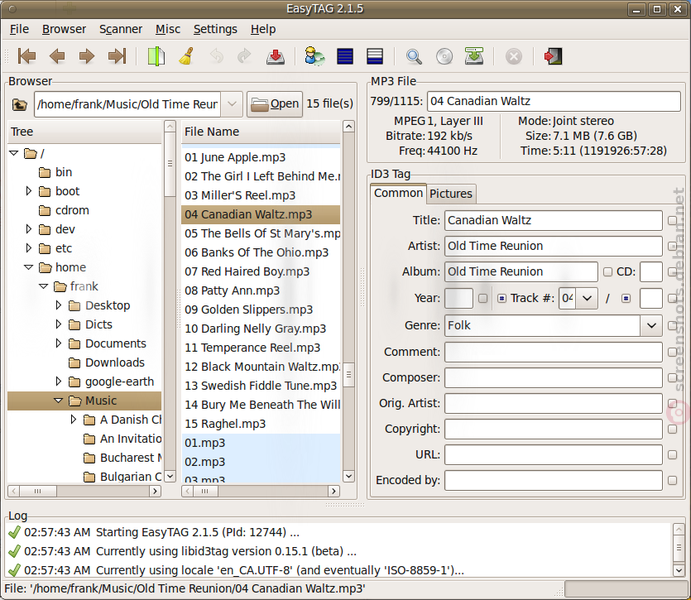The height and width of the screenshot is (600, 691).
Task: Open the Scanner menu
Action: pos(120,29)
